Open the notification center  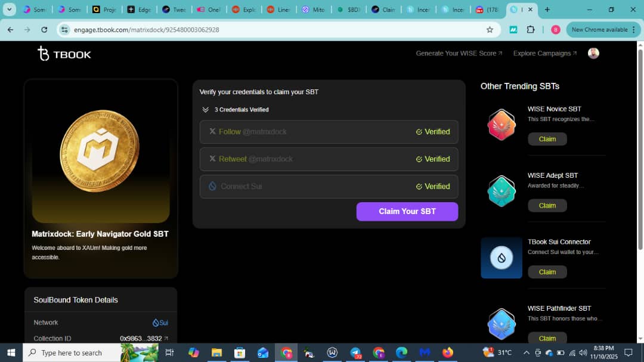pyautogui.click(x=628, y=352)
